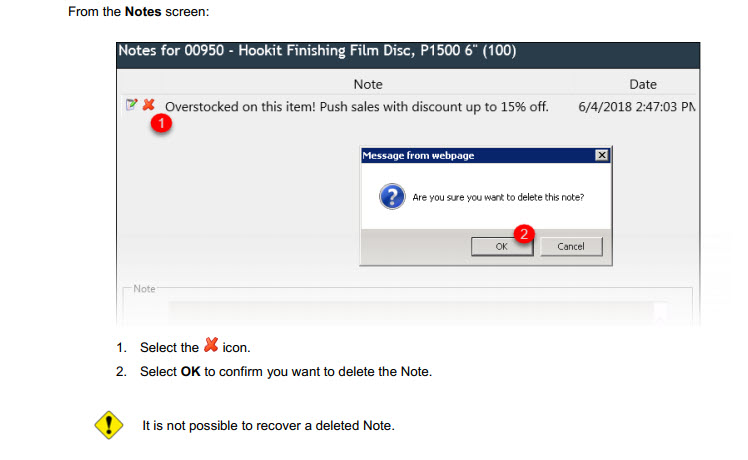Select the Note column header
748x460 pixels.
click(x=368, y=84)
